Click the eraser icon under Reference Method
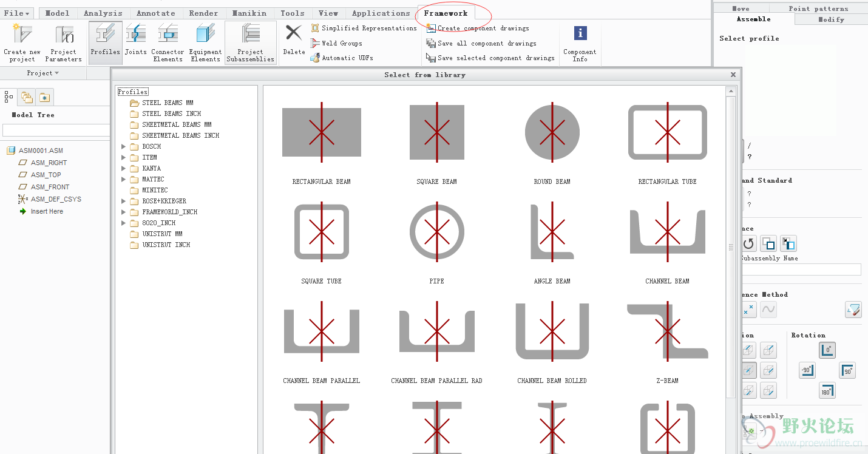868x454 pixels. point(853,310)
